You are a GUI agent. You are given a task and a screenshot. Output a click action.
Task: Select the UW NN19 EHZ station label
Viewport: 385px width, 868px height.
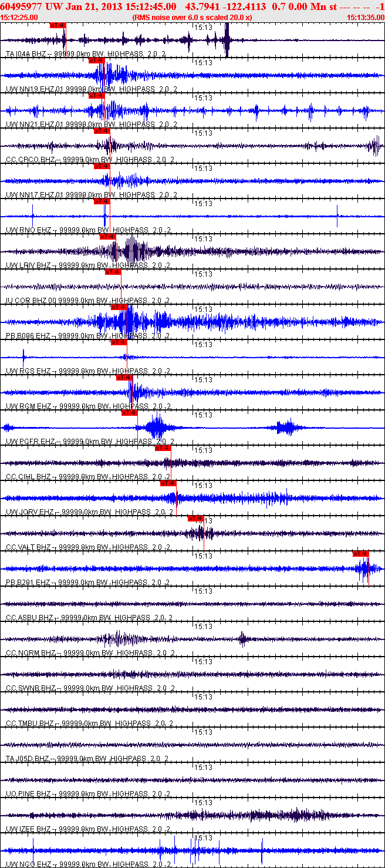coord(91,89)
